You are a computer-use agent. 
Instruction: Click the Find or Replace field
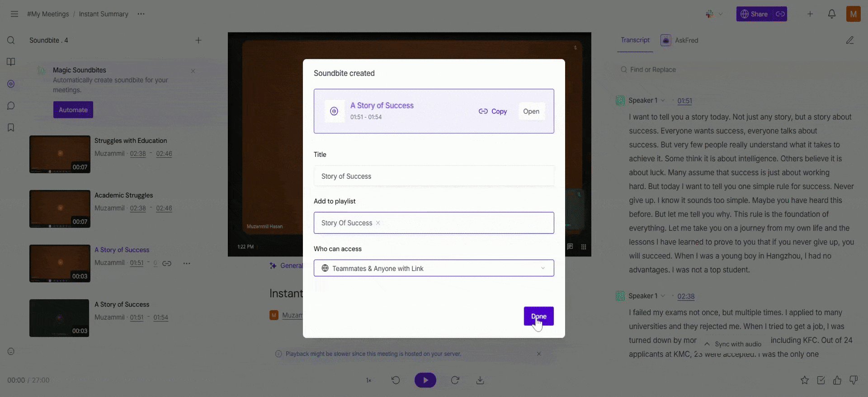click(x=732, y=70)
